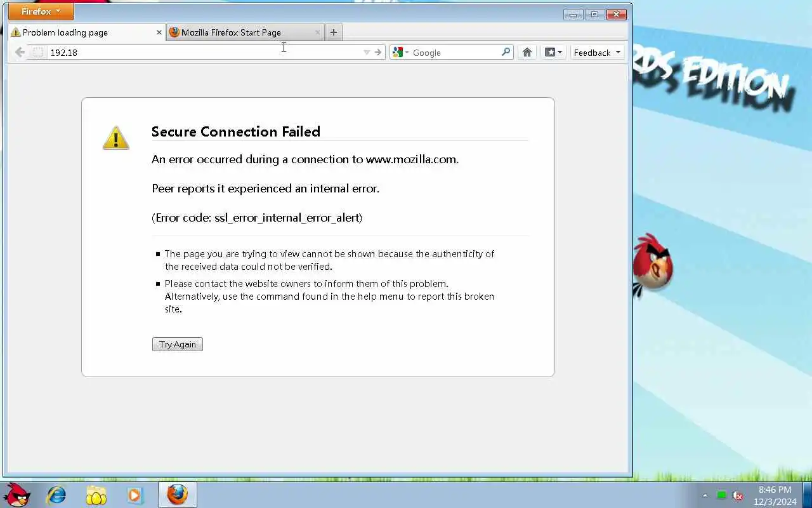Open the file explorer taskbar icon

tap(96, 495)
